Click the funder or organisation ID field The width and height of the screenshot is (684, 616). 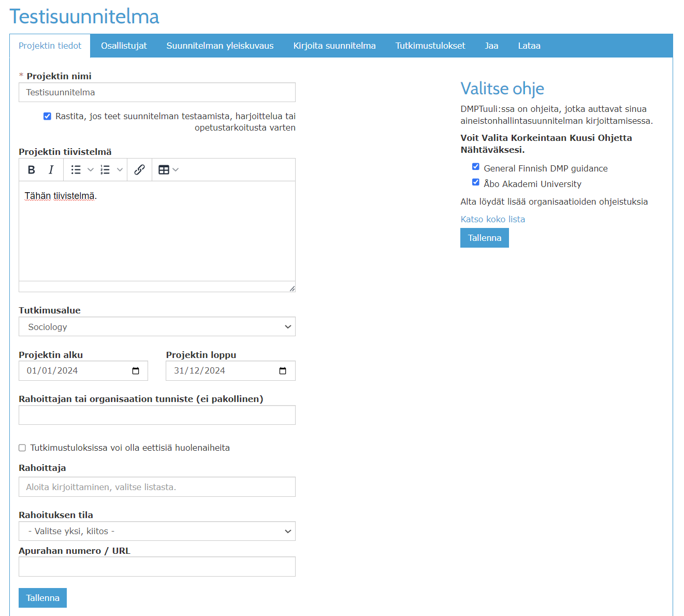coord(157,415)
